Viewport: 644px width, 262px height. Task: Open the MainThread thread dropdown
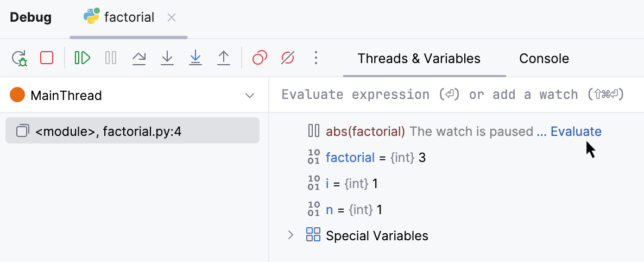pyautogui.click(x=250, y=96)
